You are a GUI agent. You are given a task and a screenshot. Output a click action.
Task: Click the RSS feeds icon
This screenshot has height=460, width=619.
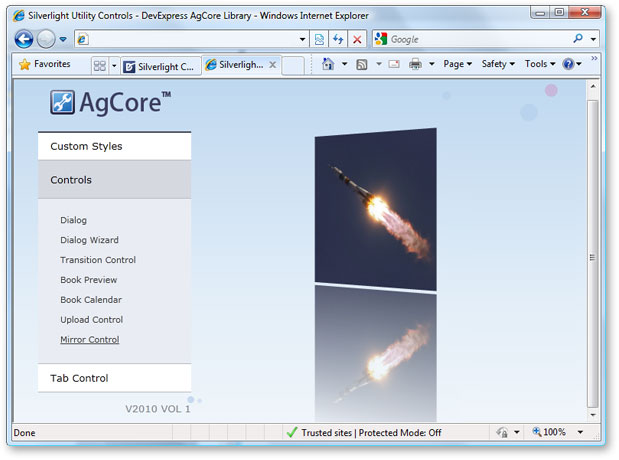pos(361,64)
